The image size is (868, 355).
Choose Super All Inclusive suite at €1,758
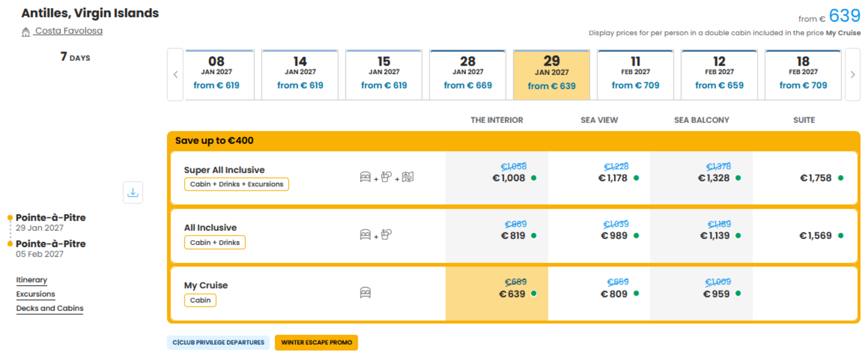pyautogui.click(x=804, y=178)
